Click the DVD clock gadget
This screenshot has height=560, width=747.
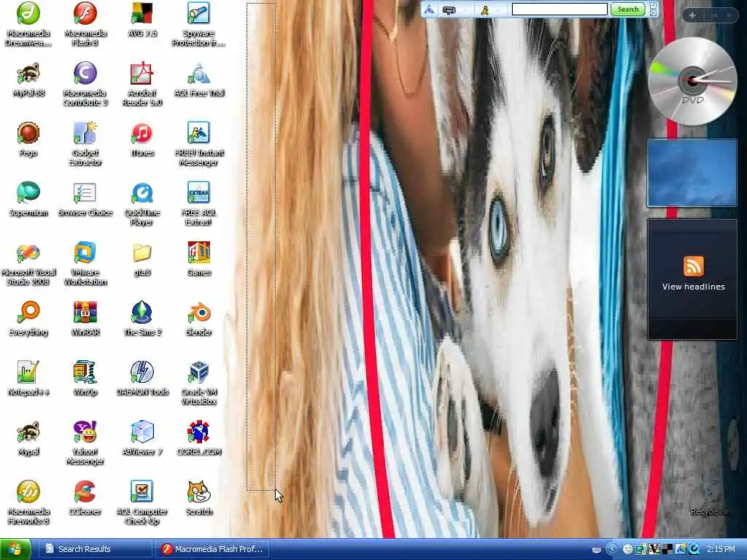[x=692, y=81]
